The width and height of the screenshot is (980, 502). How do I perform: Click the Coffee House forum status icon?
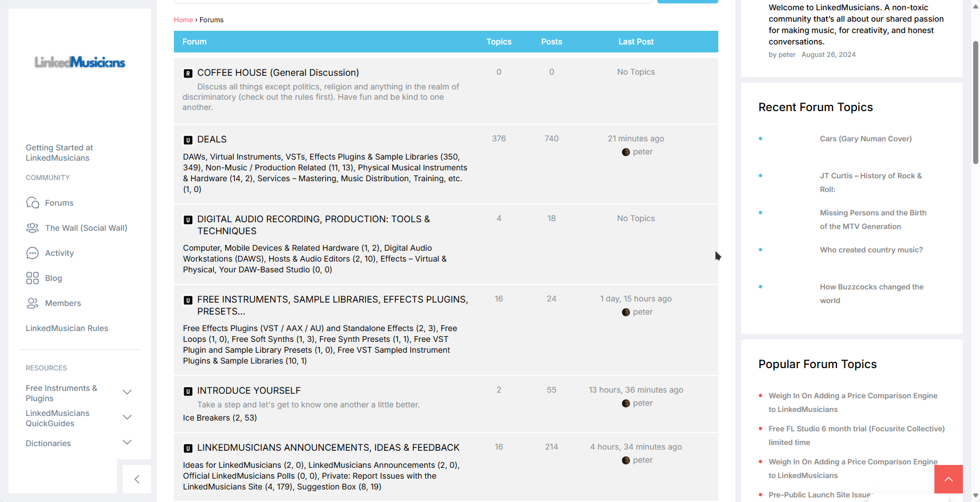(x=188, y=73)
